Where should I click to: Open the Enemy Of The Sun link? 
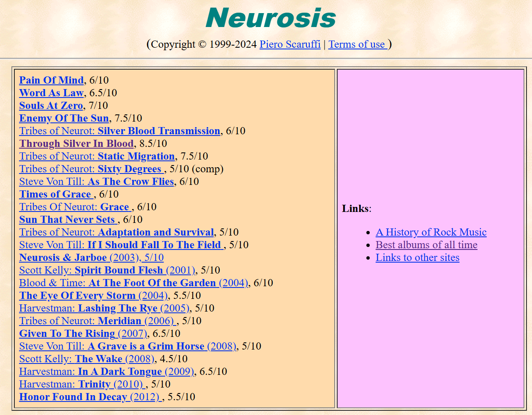pos(64,118)
